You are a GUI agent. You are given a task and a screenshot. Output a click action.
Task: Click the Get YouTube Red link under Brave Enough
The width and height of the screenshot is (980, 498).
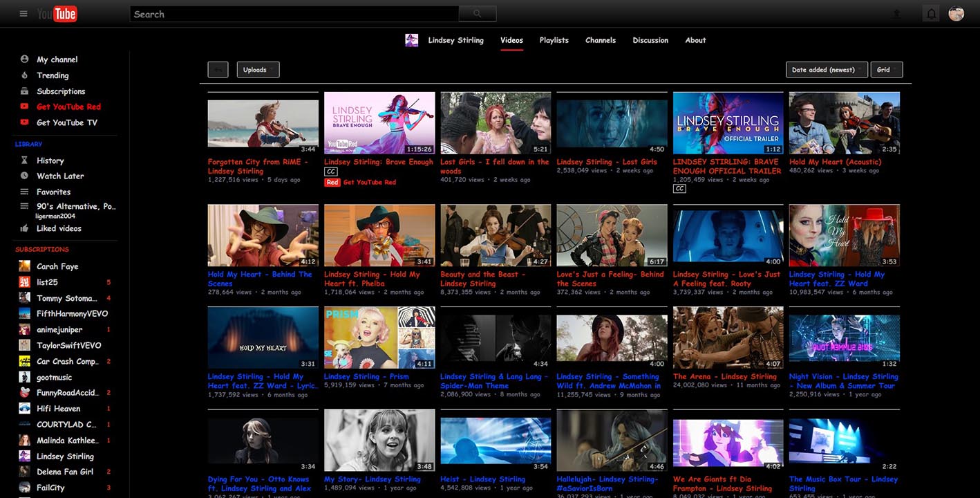[x=370, y=183]
